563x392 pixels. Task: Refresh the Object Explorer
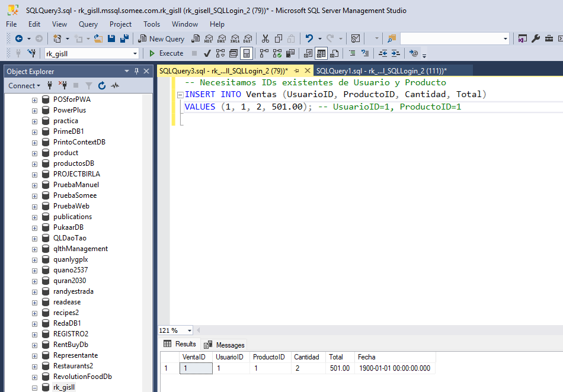click(102, 86)
